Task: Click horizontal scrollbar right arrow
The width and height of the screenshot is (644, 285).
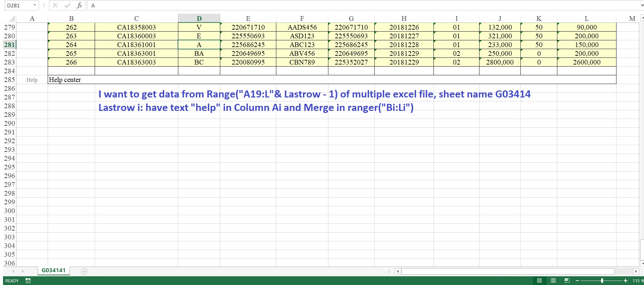Action: pyautogui.click(x=636, y=271)
